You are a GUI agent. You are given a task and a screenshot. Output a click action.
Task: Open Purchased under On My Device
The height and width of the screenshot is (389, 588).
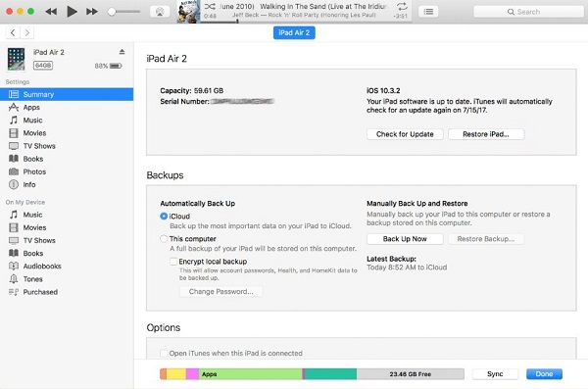(x=67, y=292)
